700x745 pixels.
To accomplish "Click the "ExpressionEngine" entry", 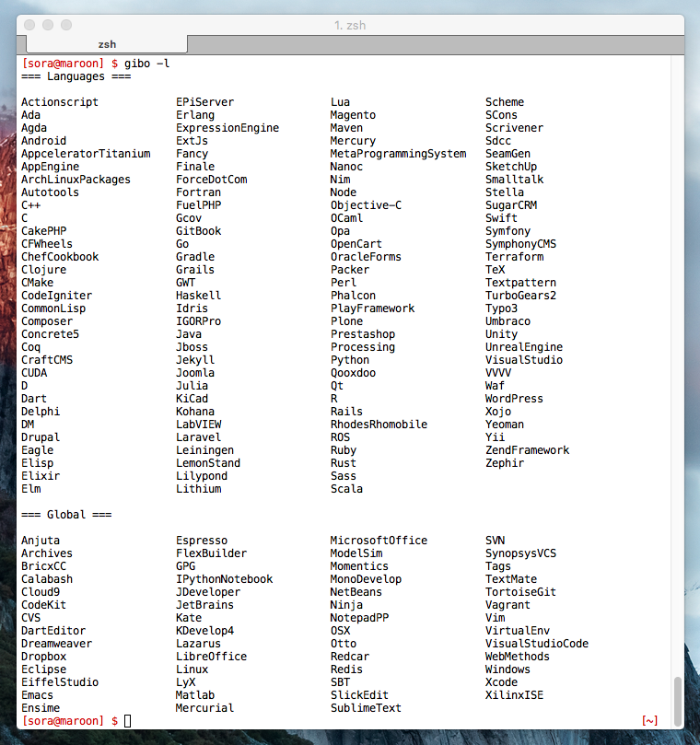I will [227, 128].
